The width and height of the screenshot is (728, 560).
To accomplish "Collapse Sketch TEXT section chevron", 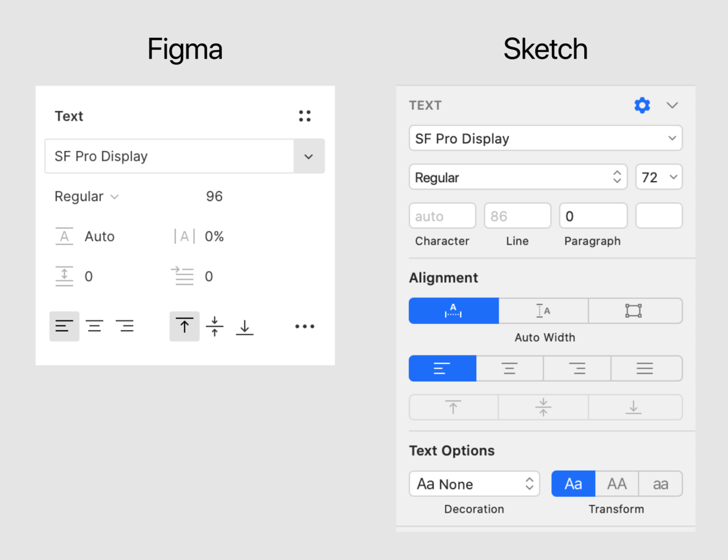I will click(672, 106).
